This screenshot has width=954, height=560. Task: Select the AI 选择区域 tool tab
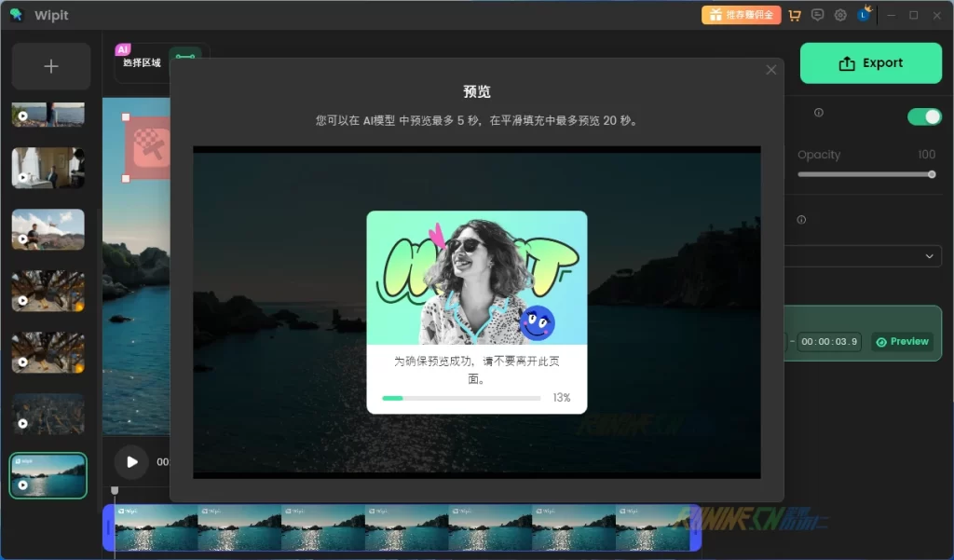click(x=142, y=61)
